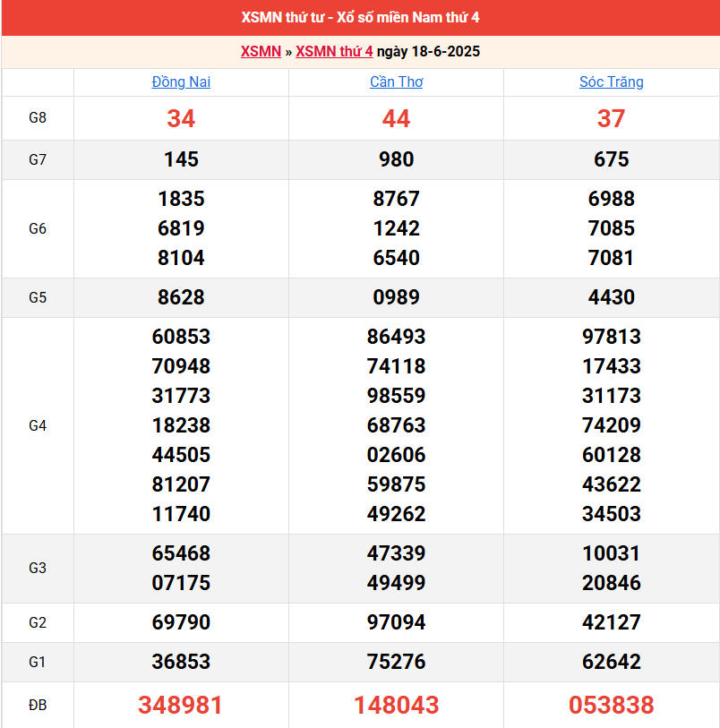
Task: Go to the Cần Thơ results link
Action: [396, 81]
